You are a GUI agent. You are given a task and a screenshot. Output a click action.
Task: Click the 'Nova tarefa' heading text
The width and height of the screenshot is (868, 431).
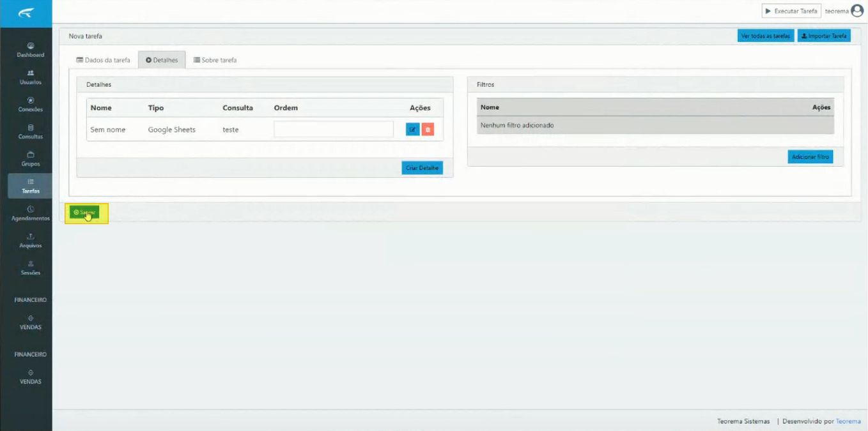[x=86, y=36]
